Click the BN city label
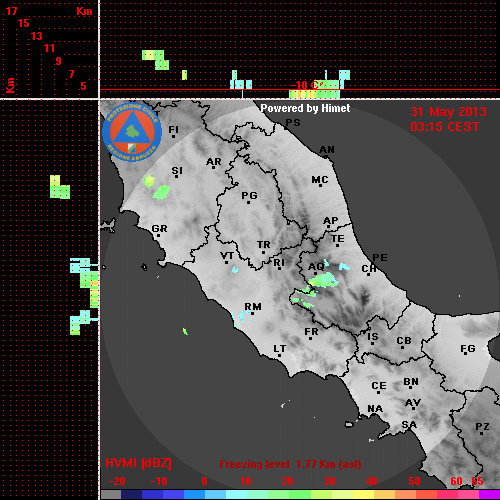 [411, 381]
